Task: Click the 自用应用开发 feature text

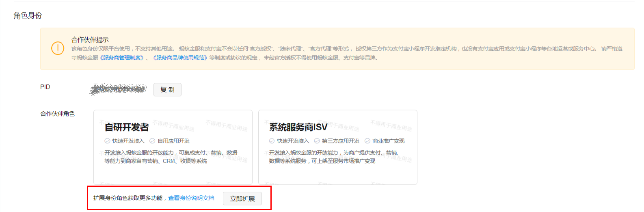Action: (x=173, y=141)
